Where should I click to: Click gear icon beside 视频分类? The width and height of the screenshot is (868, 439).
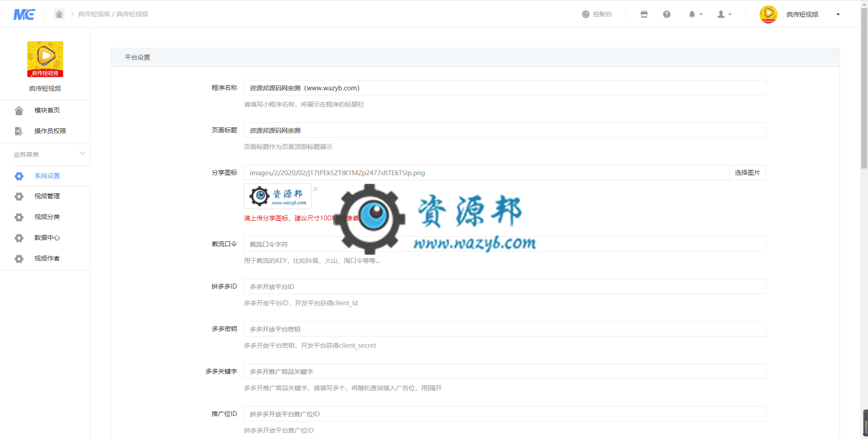click(x=19, y=217)
